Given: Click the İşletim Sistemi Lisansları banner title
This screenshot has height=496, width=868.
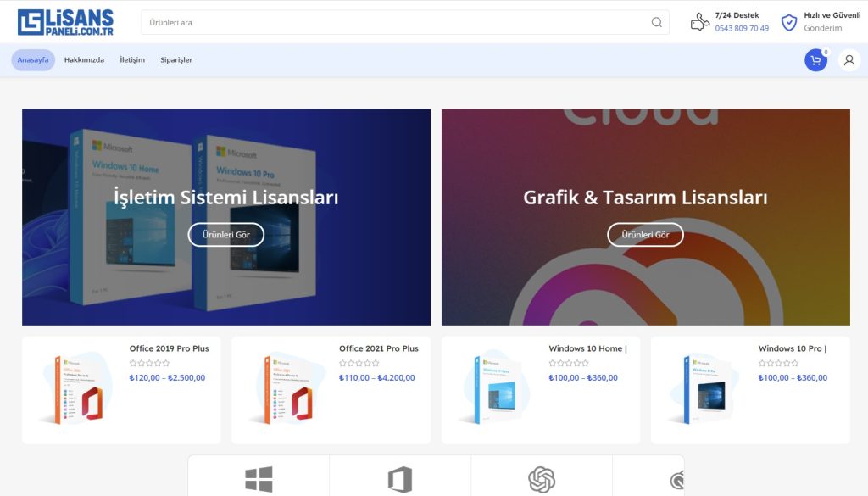Looking at the screenshot, I should 225,197.
